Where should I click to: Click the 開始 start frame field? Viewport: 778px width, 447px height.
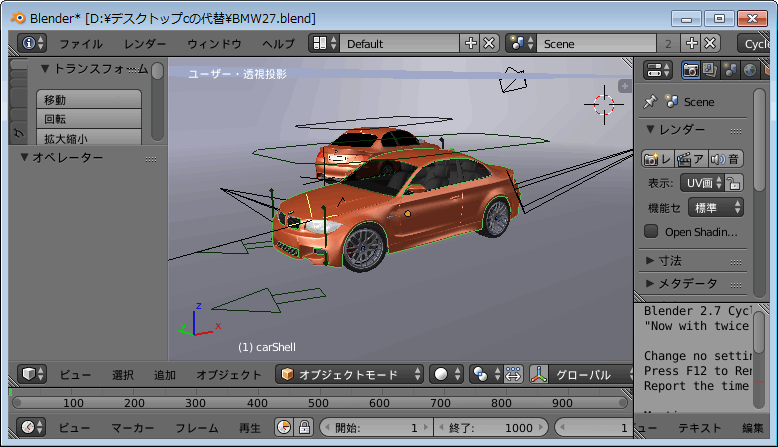coord(376,427)
